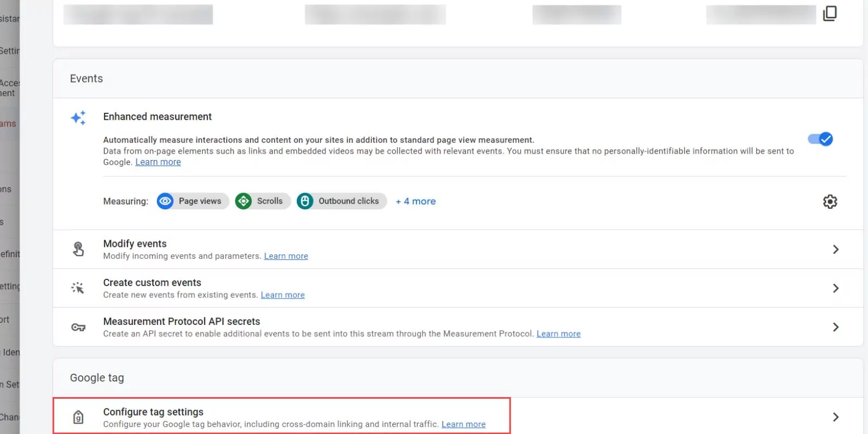Viewport: 868px width, 434px height.
Task: Click the Modify events touch icon
Action: (79, 249)
